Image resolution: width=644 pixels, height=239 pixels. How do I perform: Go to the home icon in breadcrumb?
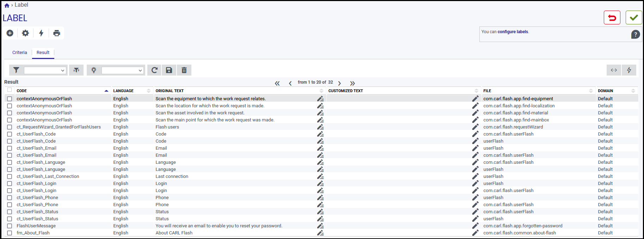tap(7, 5)
